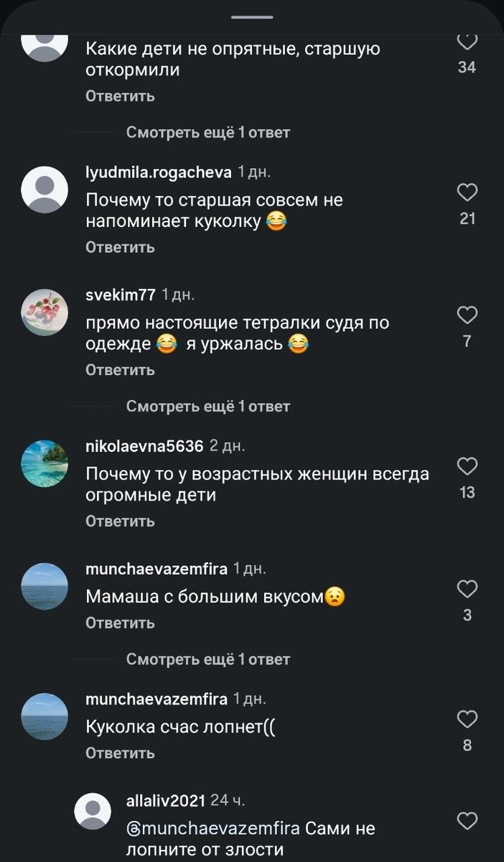504x862 pixels.
Task: Show the hidden reply under munchaevazemfira's comment
Action: [208, 659]
